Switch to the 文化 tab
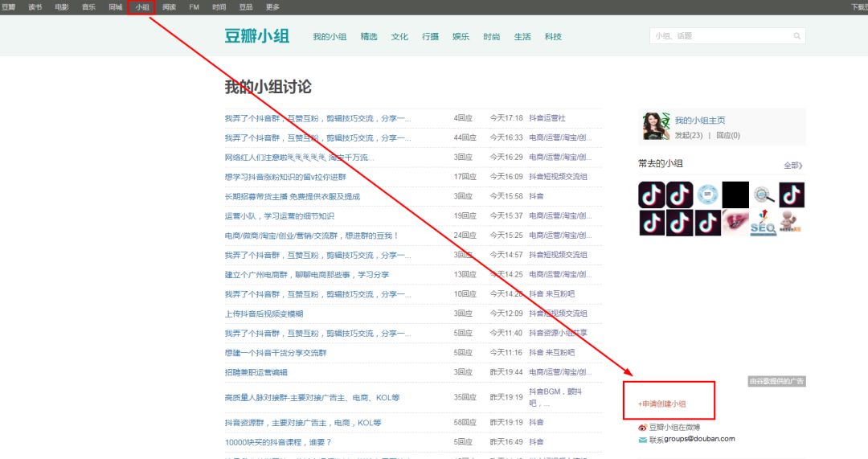 coord(399,36)
